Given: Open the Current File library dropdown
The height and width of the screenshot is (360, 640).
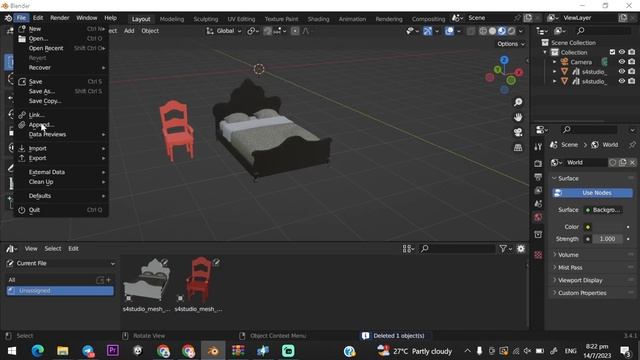Looking at the screenshot, I should coord(60,263).
